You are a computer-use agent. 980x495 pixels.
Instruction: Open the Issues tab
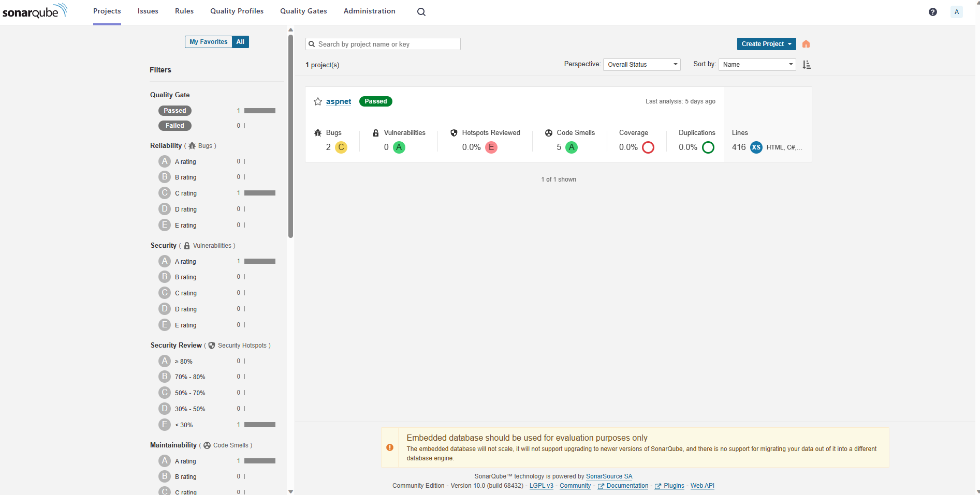tap(148, 11)
